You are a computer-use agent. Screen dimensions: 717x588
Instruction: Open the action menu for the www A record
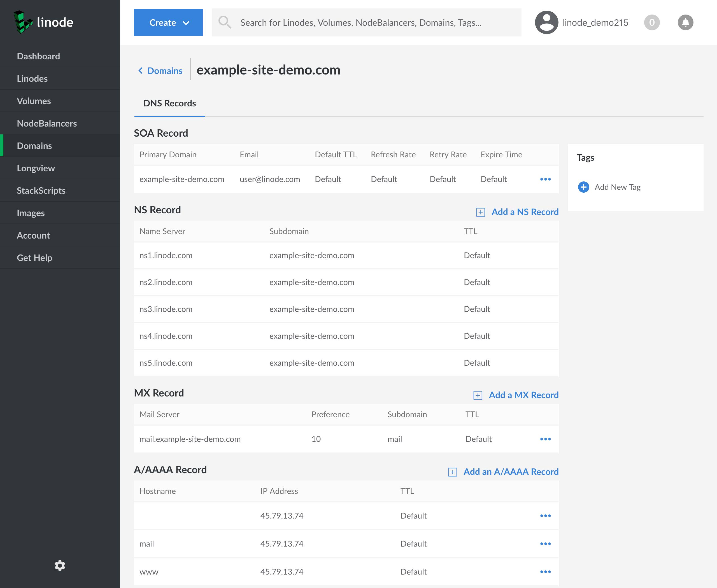point(545,571)
